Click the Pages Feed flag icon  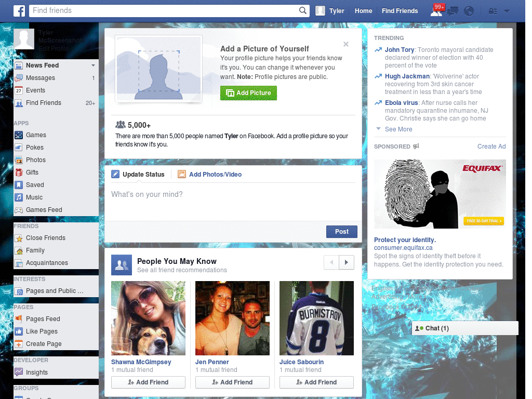19,319
